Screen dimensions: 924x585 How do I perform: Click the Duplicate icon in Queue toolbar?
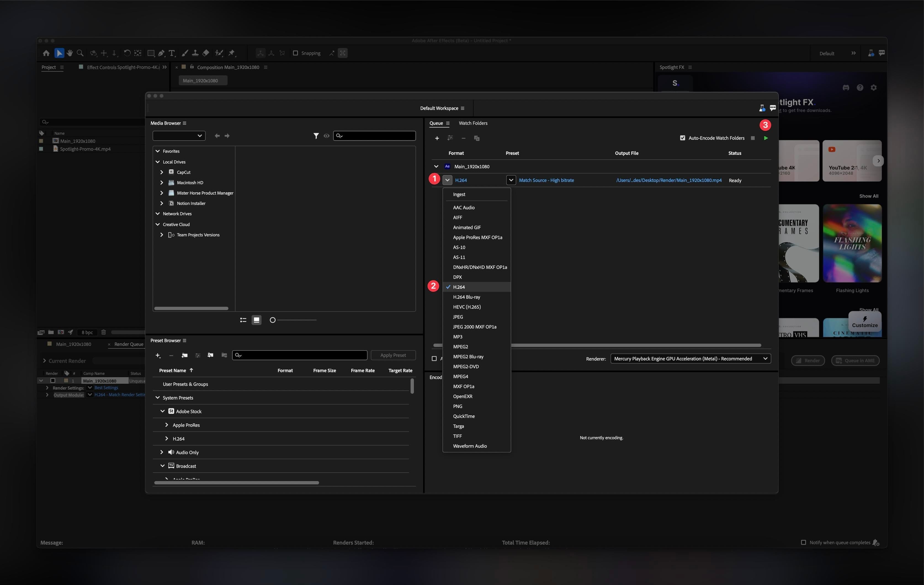point(477,138)
